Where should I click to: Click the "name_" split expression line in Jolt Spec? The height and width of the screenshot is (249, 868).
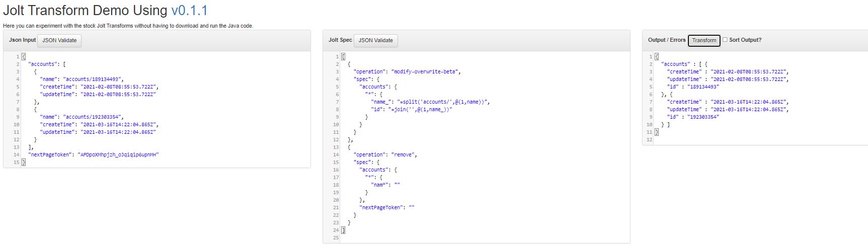430,102
